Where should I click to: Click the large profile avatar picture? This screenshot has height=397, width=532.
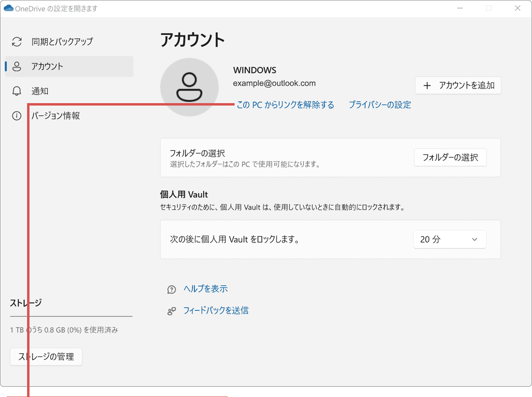pos(189,87)
